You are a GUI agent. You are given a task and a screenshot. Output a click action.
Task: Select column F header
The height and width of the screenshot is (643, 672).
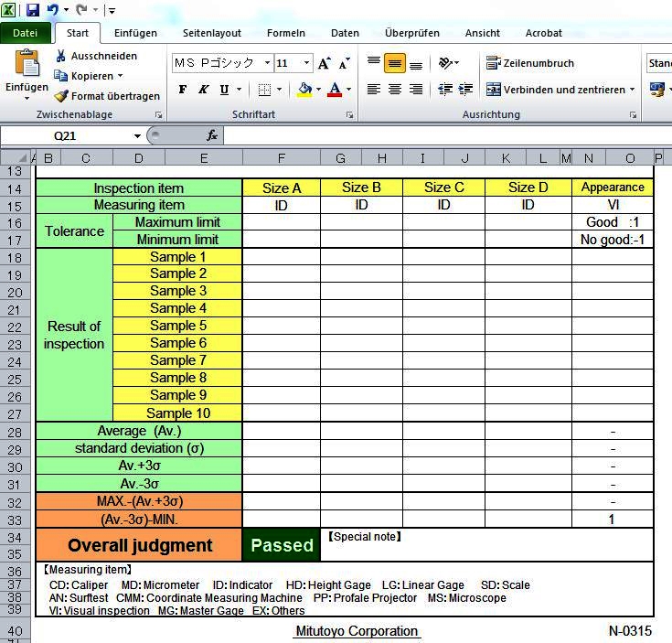(282, 158)
